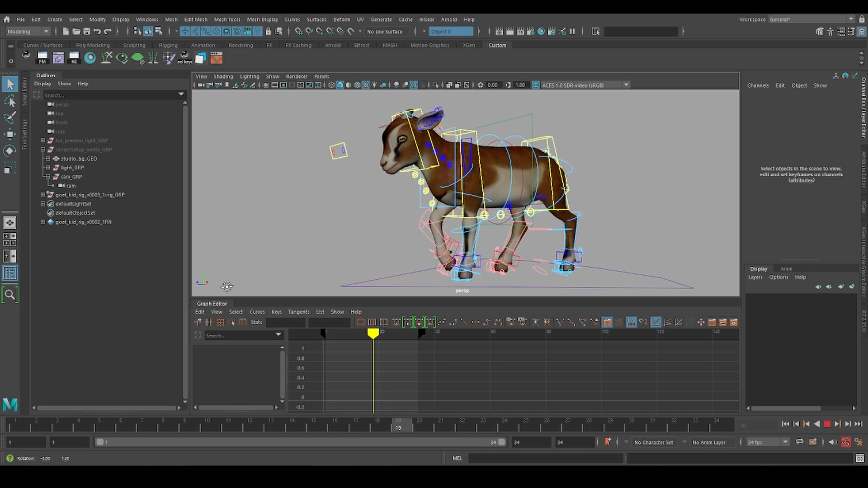Open the Graph Editor Tangents menu
Screen dimensions: 868x488
click(x=298, y=312)
